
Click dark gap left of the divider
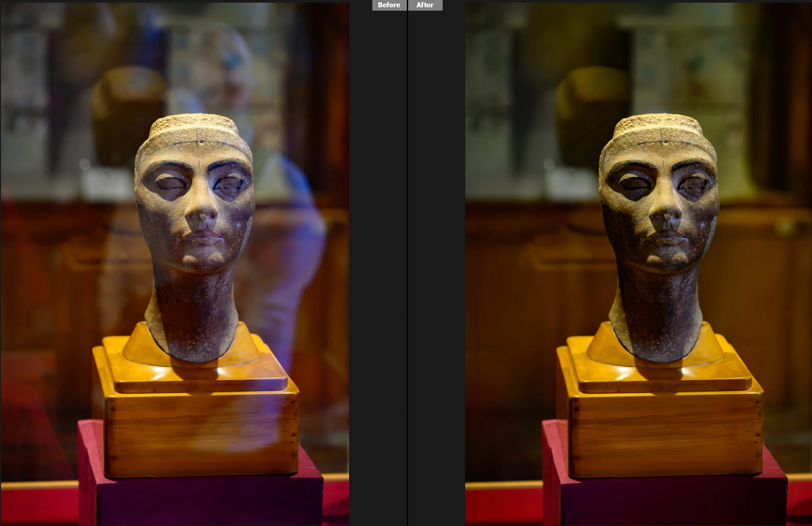coord(378,263)
